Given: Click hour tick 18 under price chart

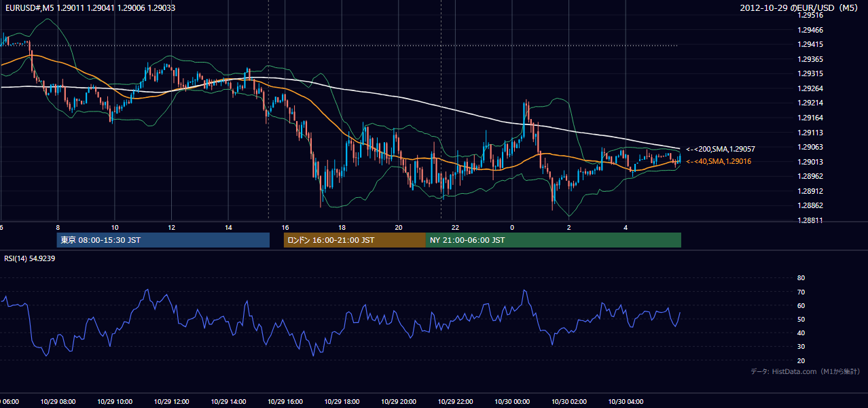Looking at the screenshot, I should coord(342,227).
